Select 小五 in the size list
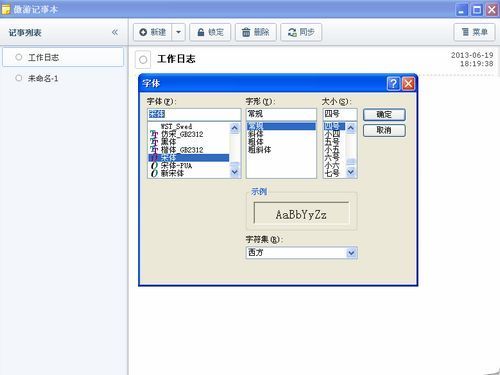Image resolution: width=500 pixels, height=375 pixels. pyautogui.click(x=334, y=150)
